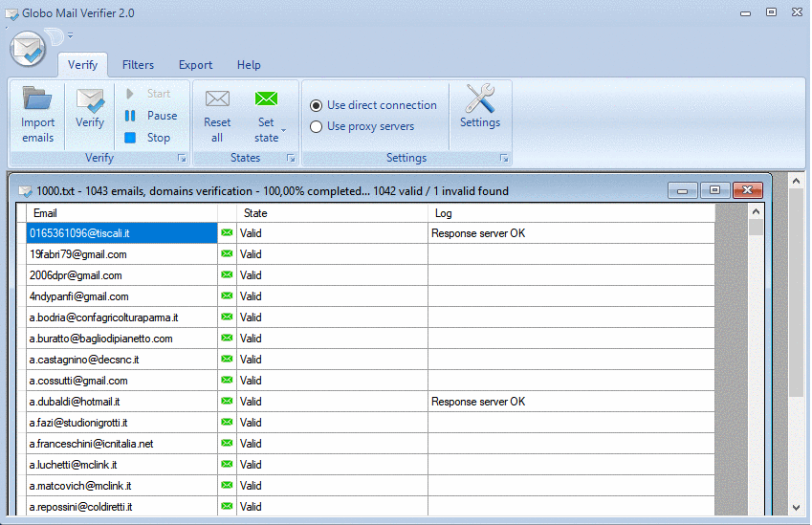Expand the Set state dropdown arrow

(283, 129)
